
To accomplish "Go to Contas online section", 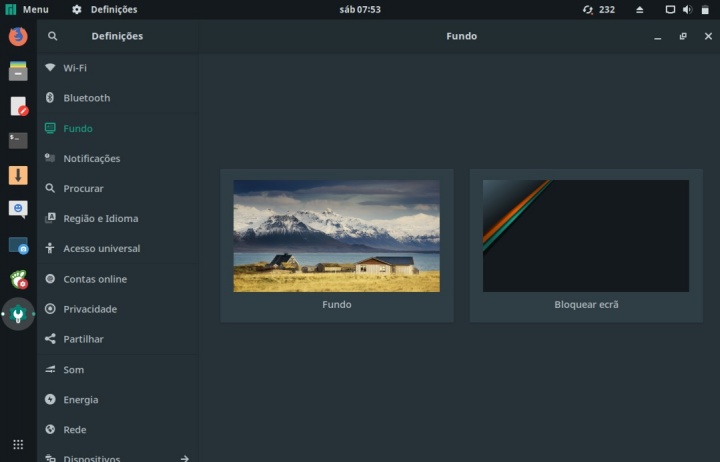I will [94, 279].
